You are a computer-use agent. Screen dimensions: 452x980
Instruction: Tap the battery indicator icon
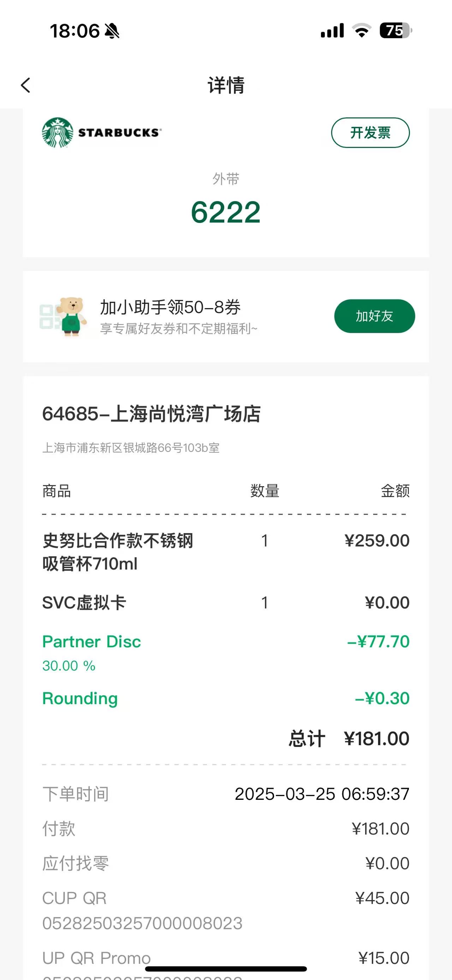coord(396,30)
